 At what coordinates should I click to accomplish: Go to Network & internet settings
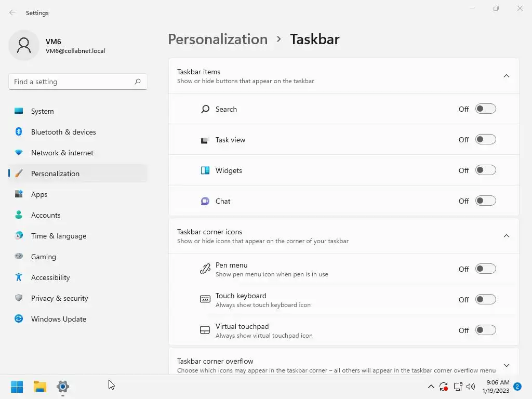[x=62, y=153]
